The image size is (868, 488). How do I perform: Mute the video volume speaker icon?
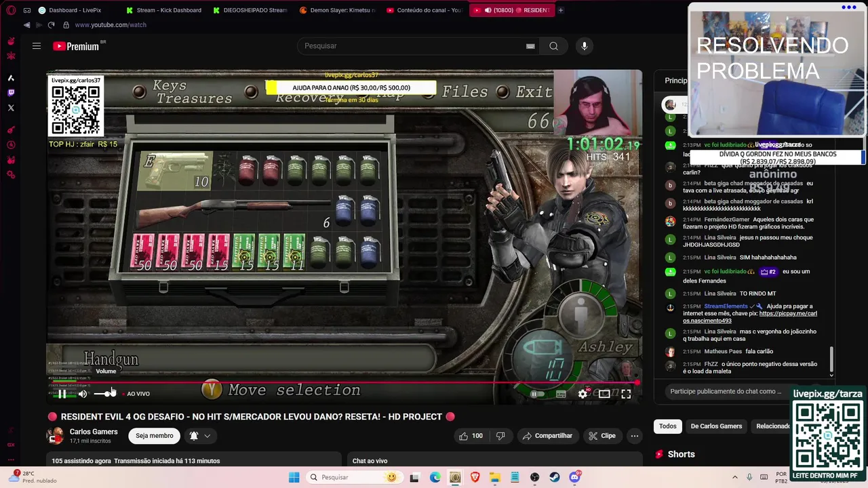(x=83, y=394)
